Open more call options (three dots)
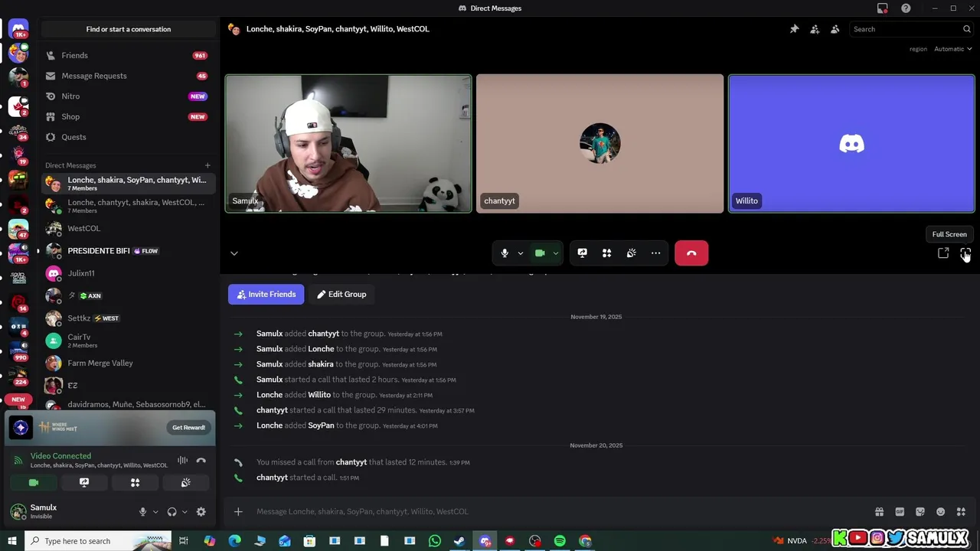The height and width of the screenshot is (551, 980). pos(655,253)
